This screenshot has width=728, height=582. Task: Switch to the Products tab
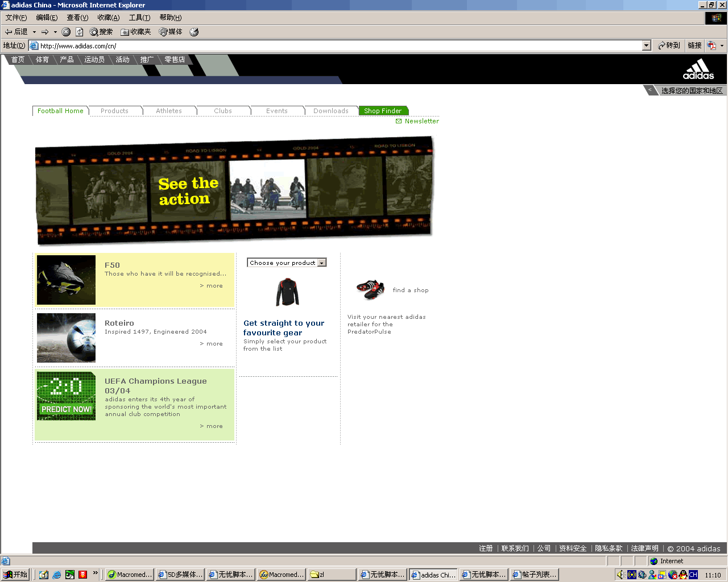click(x=114, y=111)
